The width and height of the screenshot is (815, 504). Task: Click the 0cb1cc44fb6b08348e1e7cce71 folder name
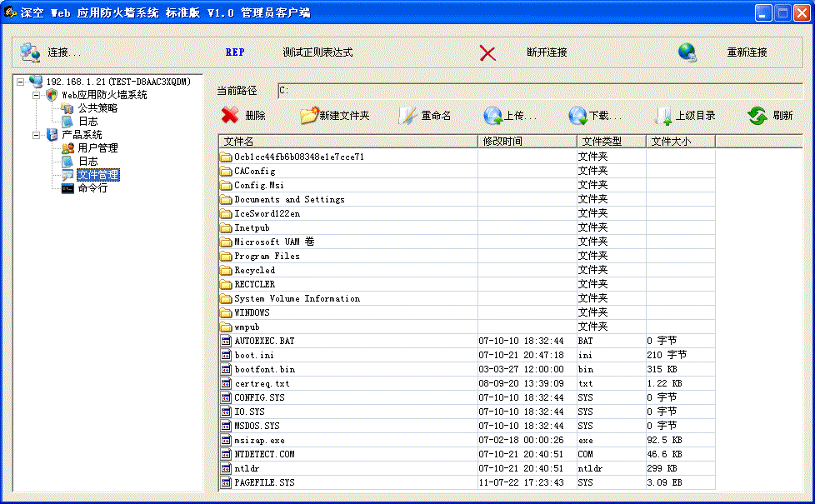click(299, 157)
